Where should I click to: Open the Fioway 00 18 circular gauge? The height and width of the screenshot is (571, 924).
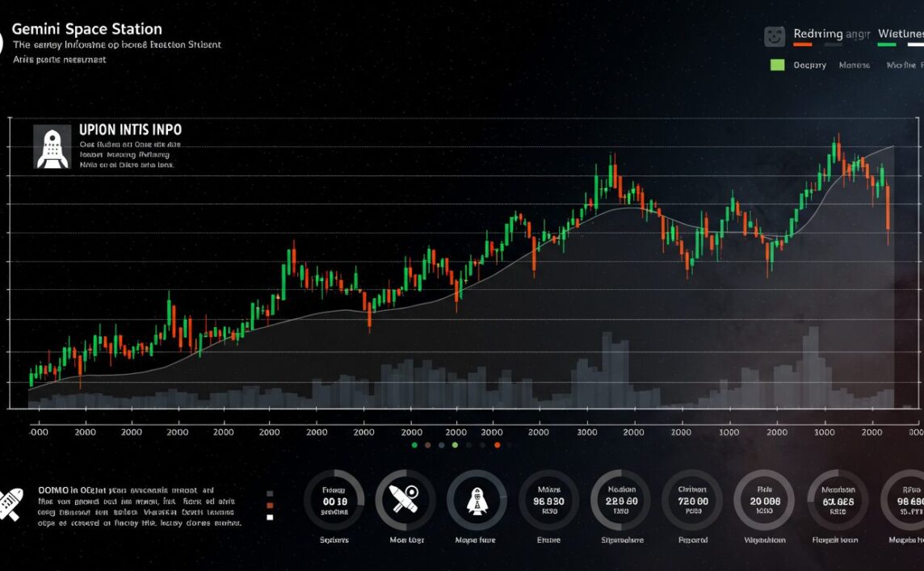(334, 500)
